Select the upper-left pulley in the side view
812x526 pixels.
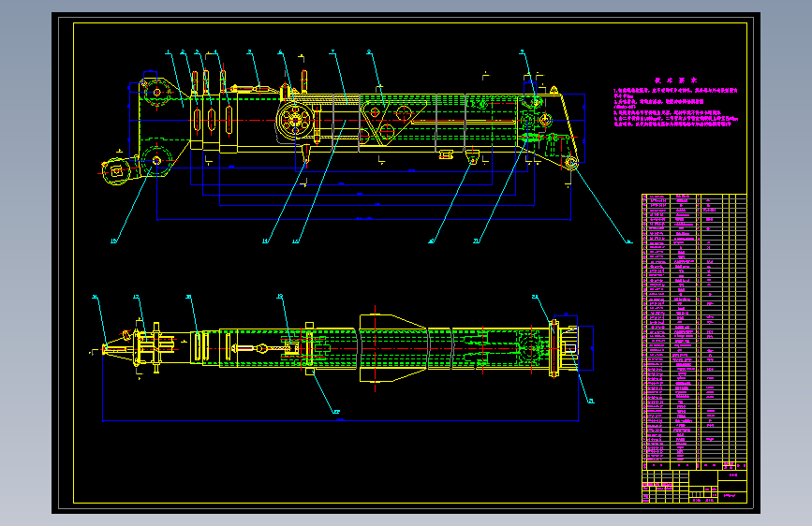(x=157, y=94)
